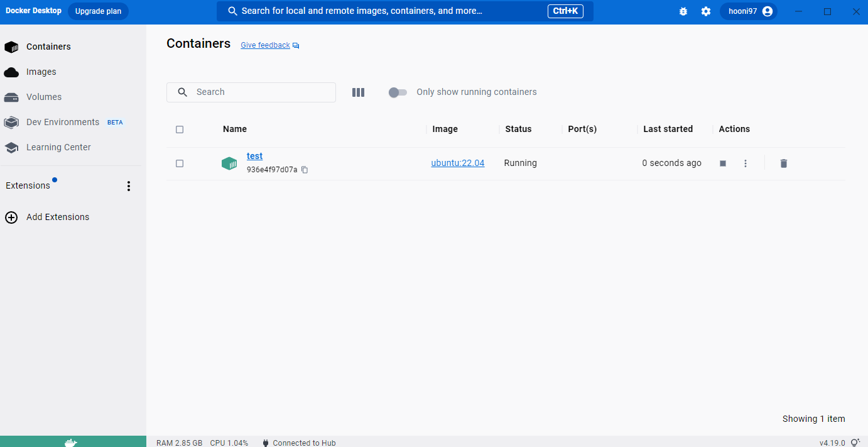Open the test container link
Screen dimensions: 868x447
tap(254, 156)
